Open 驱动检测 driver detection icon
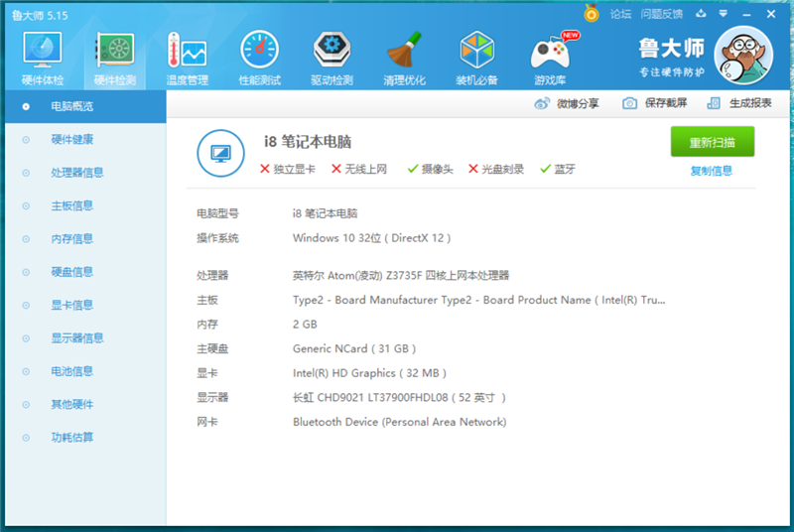 (x=331, y=59)
